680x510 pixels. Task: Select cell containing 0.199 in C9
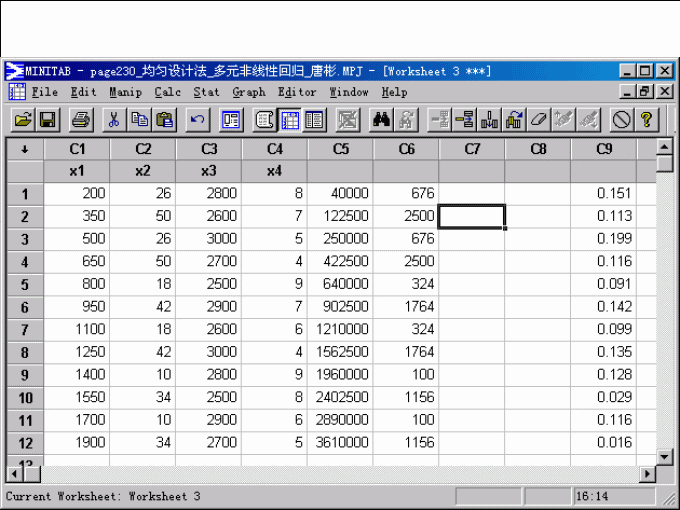tap(603, 239)
